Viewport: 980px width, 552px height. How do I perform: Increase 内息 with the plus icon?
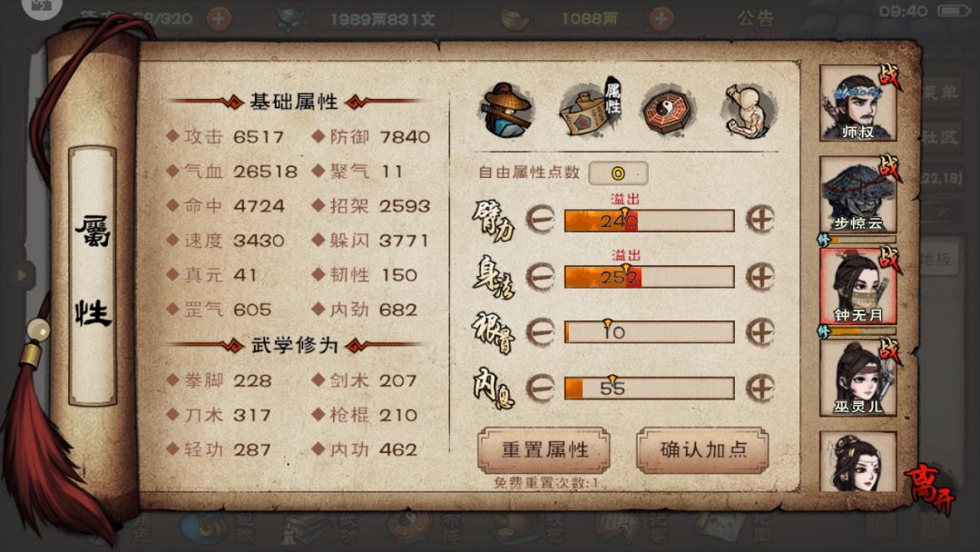pyautogui.click(x=760, y=389)
